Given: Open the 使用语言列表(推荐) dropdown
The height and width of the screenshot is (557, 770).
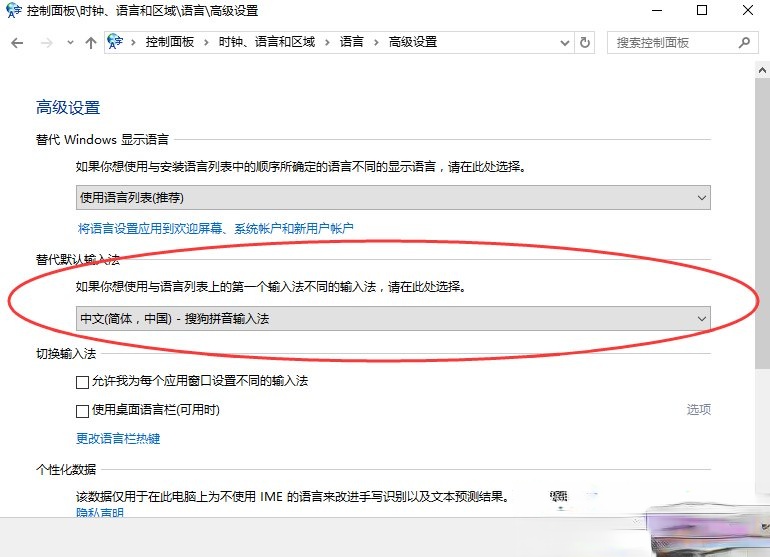Looking at the screenshot, I should [393, 197].
